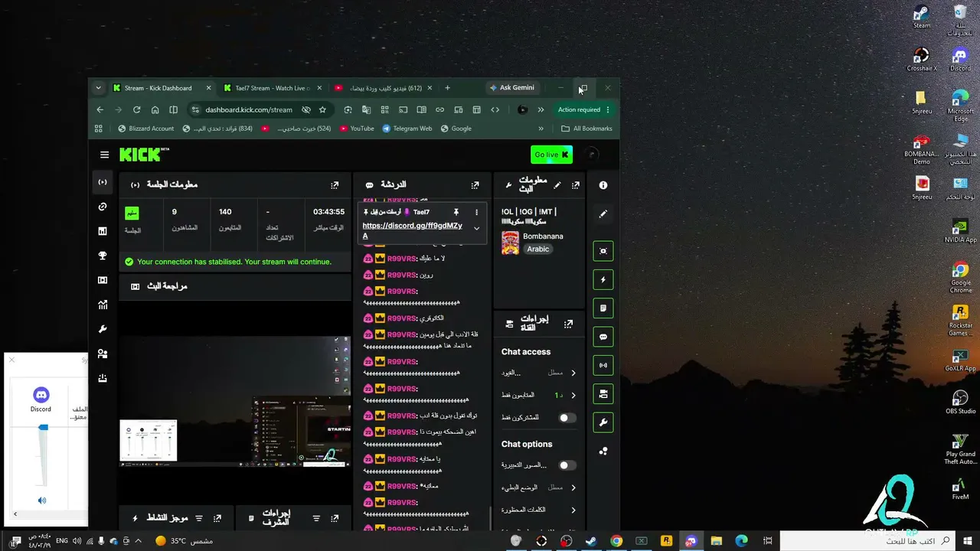Viewport: 980px width, 551px height.
Task: Open Chrome tab search dropdown
Action: pyautogui.click(x=98, y=88)
